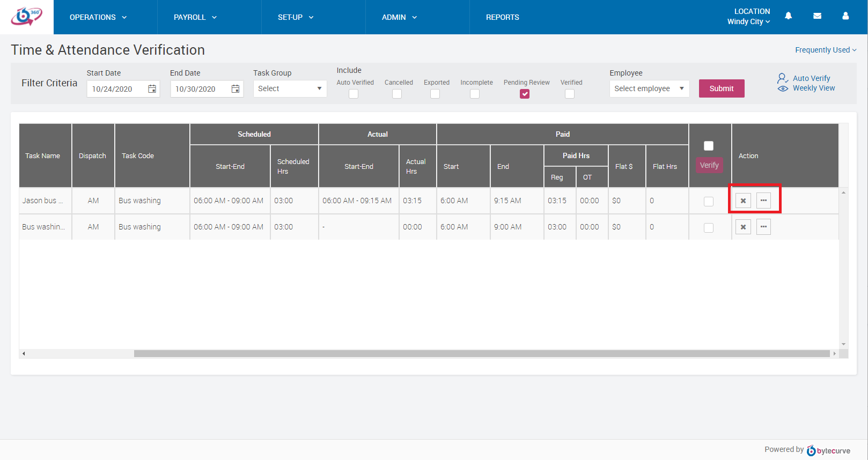Viewport: 868px width, 460px height.
Task: Check verify box for Bus washin... row
Action: pyautogui.click(x=709, y=228)
